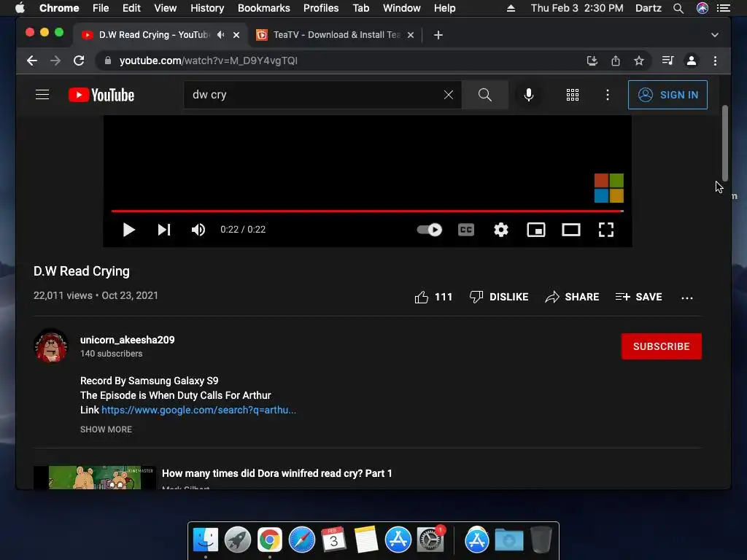
Task: Open YouTube settings three-dot menu in header
Action: [608, 95]
